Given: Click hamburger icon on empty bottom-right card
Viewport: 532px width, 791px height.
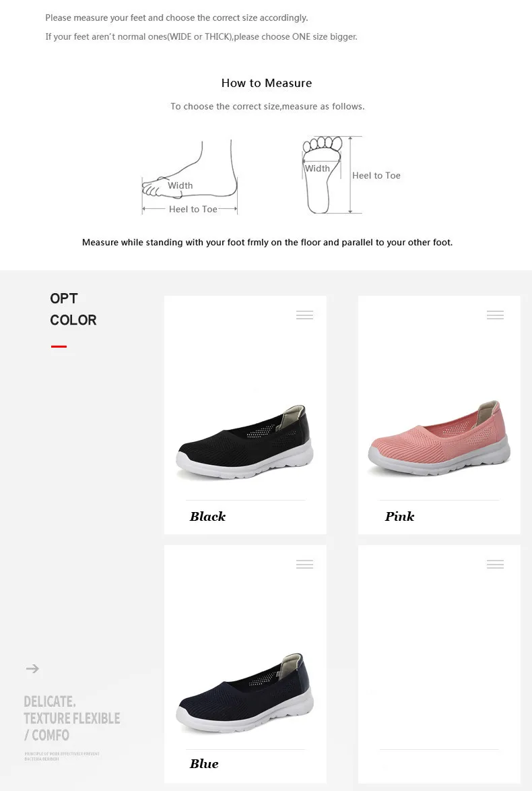Looking at the screenshot, I should [x=495, y=564].
